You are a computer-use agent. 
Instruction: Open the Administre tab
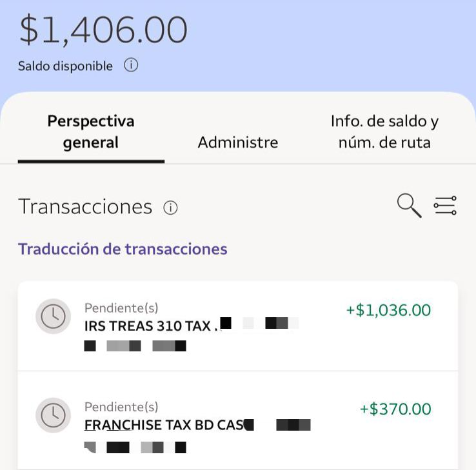[x=237, y=142]
